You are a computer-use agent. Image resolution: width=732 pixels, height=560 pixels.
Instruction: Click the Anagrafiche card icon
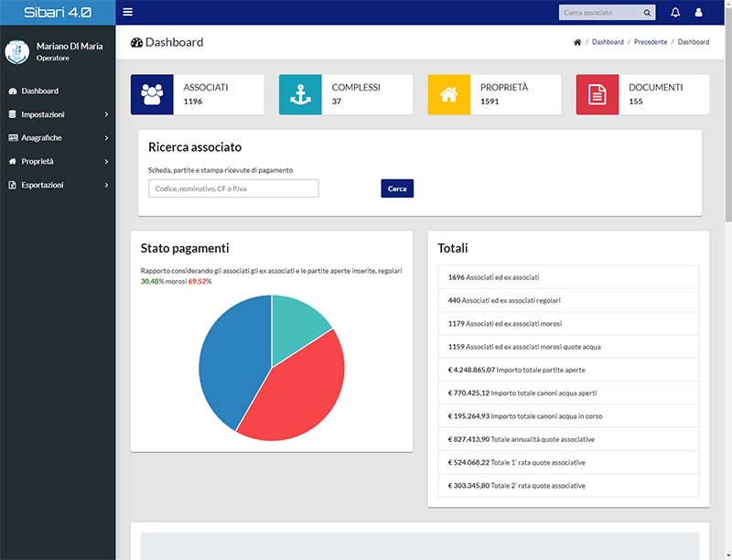13,137
